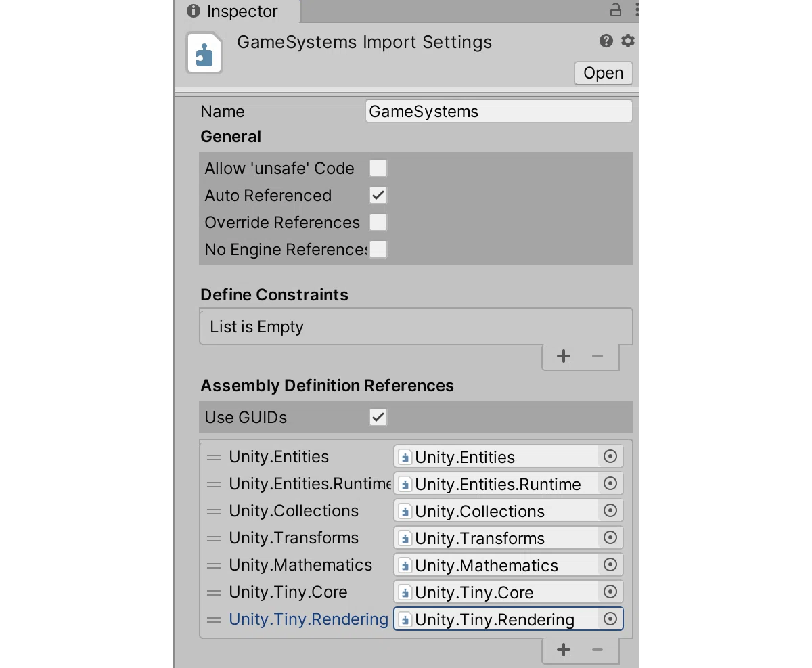The height and width of the screenshot is (668, 812).
Task: Click the 'List is Empty' text
Action: (256, 327)
